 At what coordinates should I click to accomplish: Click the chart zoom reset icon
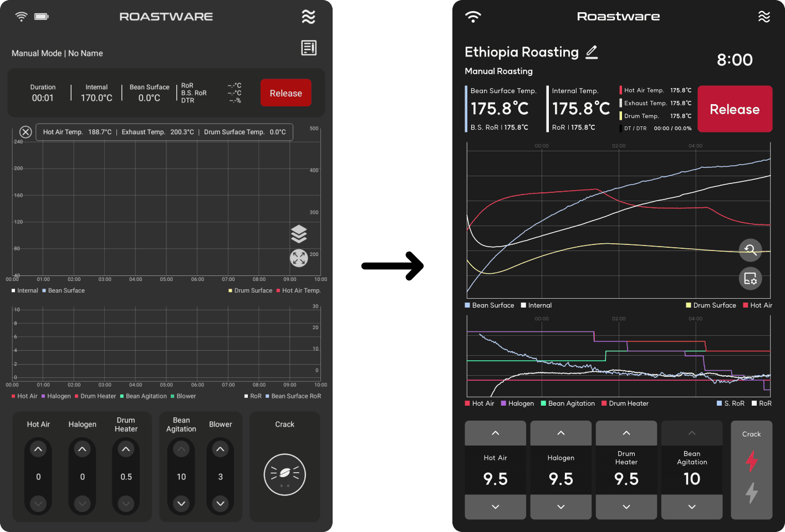point(751,250)
